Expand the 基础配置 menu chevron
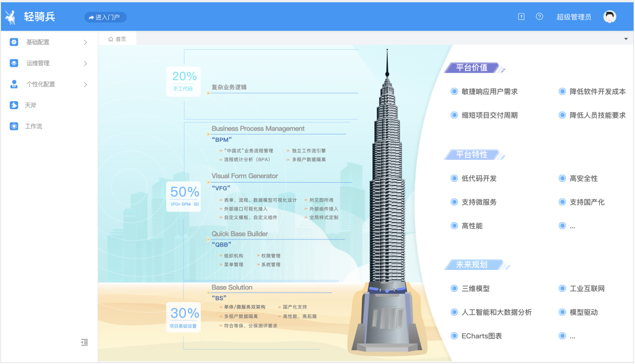This screenshot has height=364, width=635. [x=85, y=42]
